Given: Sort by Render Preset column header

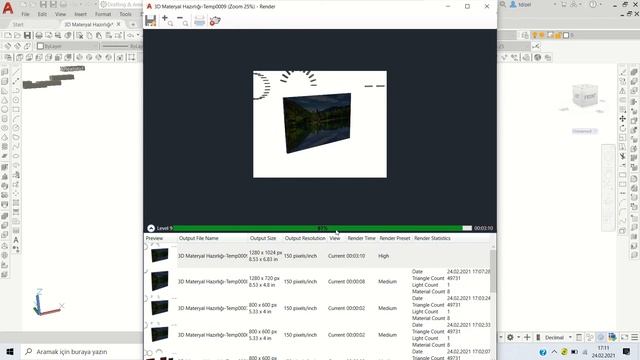Looking at the screenshot, I should tap(394, 238).
